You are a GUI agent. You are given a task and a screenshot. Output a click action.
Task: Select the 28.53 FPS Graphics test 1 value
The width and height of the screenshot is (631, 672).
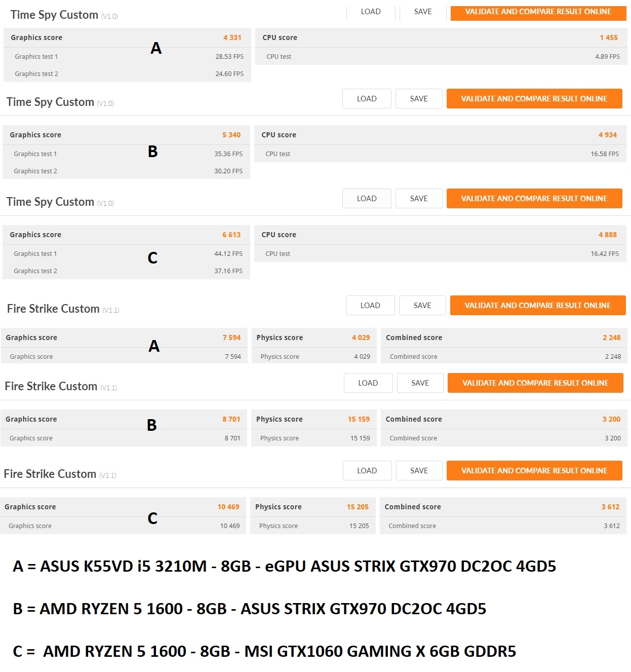click(x=229, y=57)
